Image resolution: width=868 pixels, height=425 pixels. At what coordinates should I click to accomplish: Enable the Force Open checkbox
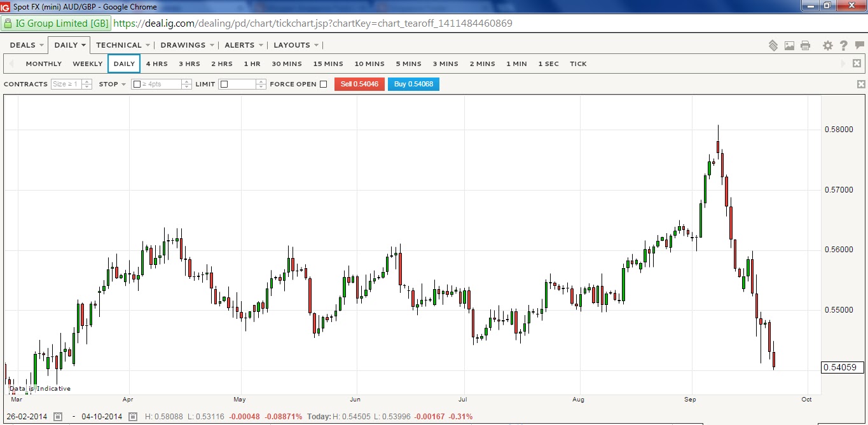(x=323, y=84)
